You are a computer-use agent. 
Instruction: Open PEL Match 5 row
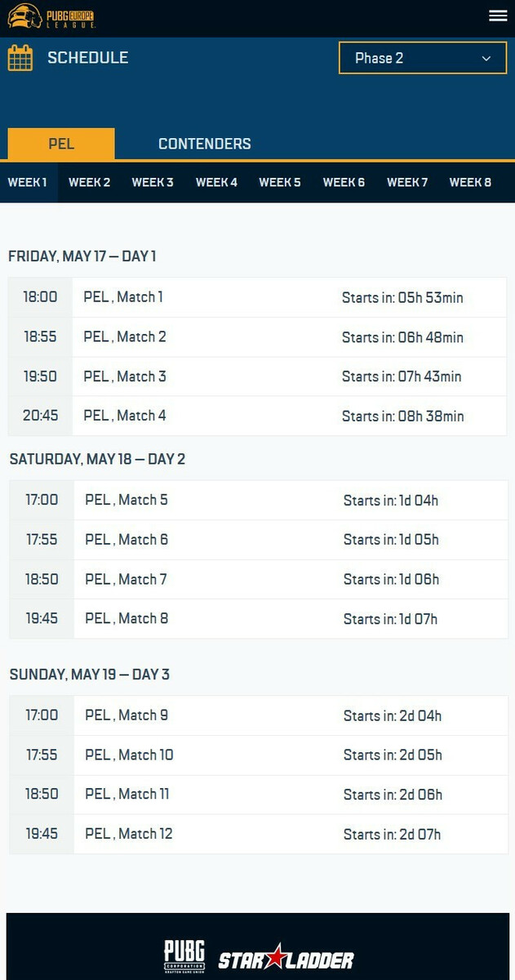click(x=257, y=500)
